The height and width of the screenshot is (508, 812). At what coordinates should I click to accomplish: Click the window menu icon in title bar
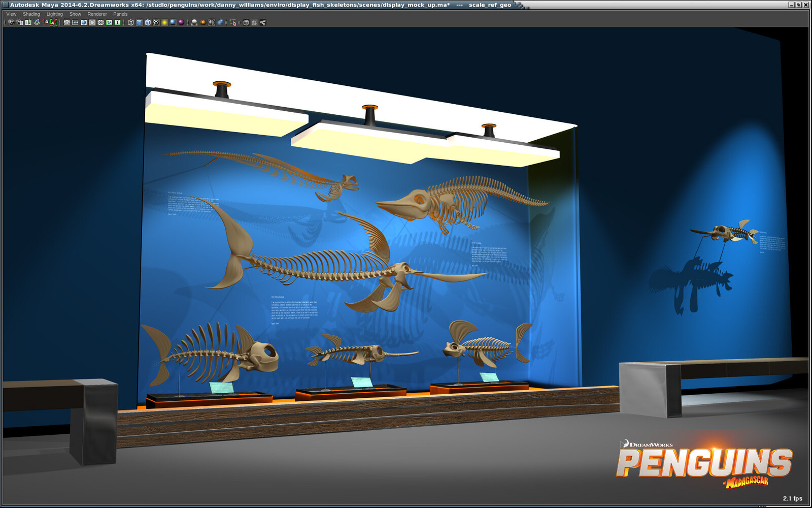pos(5,5)
